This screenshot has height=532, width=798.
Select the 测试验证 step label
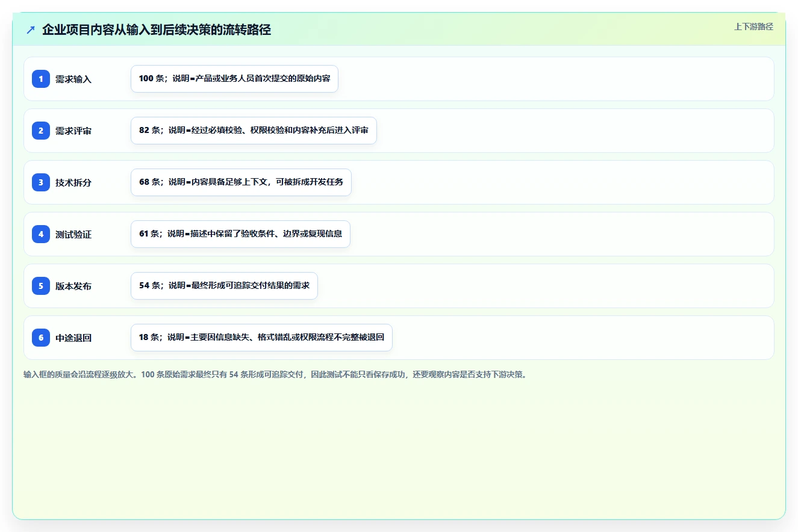(73, 234)
